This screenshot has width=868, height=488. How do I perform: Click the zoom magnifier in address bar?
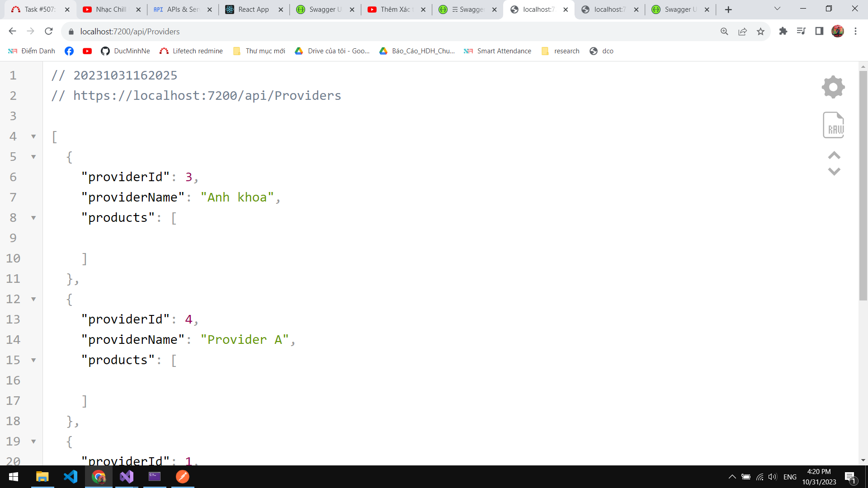[724, 32]
